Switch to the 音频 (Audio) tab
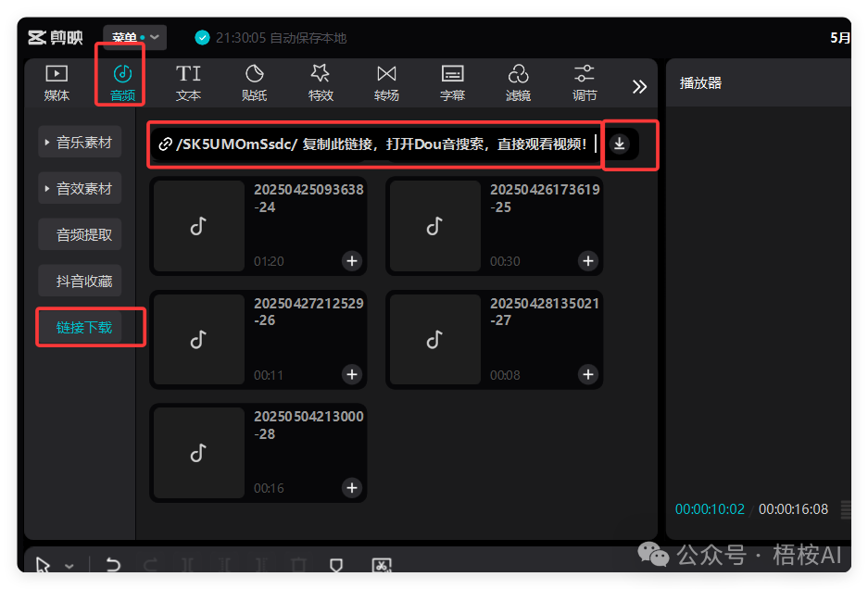The width and height of the screenshot is (868, 589). click(x=122, y=83)
